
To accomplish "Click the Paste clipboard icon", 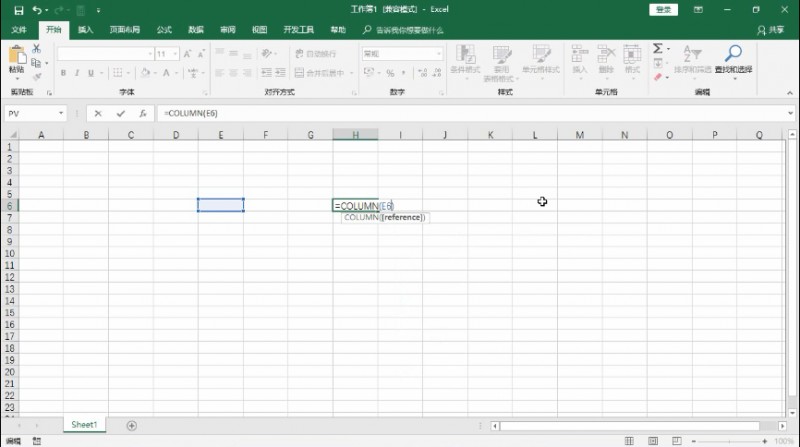I will point(16,55).
